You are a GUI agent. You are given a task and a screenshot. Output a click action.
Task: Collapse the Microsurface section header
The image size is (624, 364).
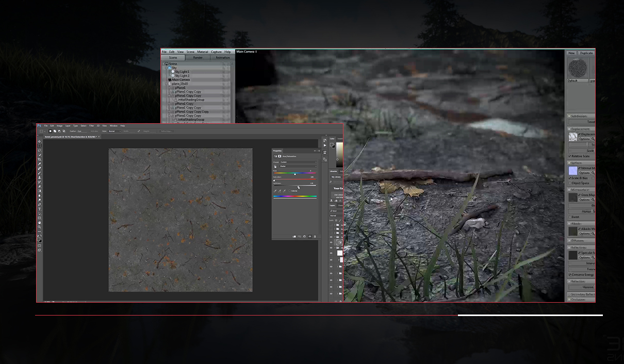point(569,190)
